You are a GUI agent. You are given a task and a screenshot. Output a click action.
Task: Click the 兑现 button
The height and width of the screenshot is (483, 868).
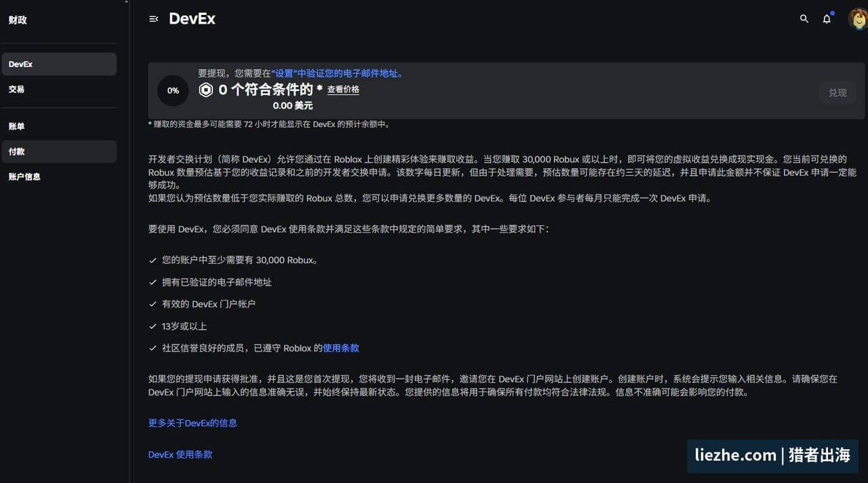click(x=837, y=93)
